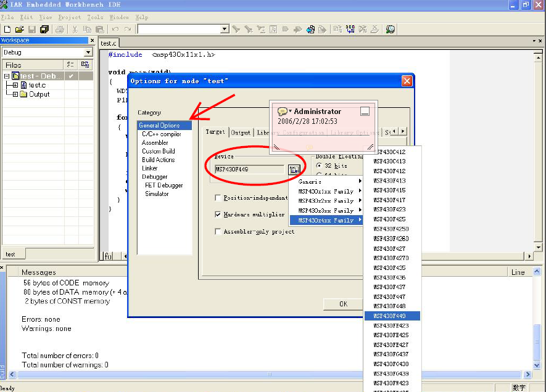Expand the Output folder node

coord(15,94)
